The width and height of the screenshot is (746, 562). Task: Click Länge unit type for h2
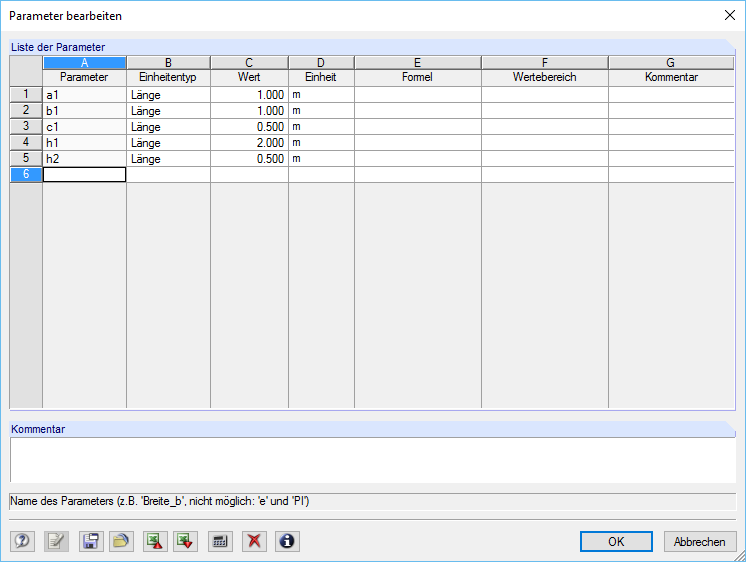[168, 158]
